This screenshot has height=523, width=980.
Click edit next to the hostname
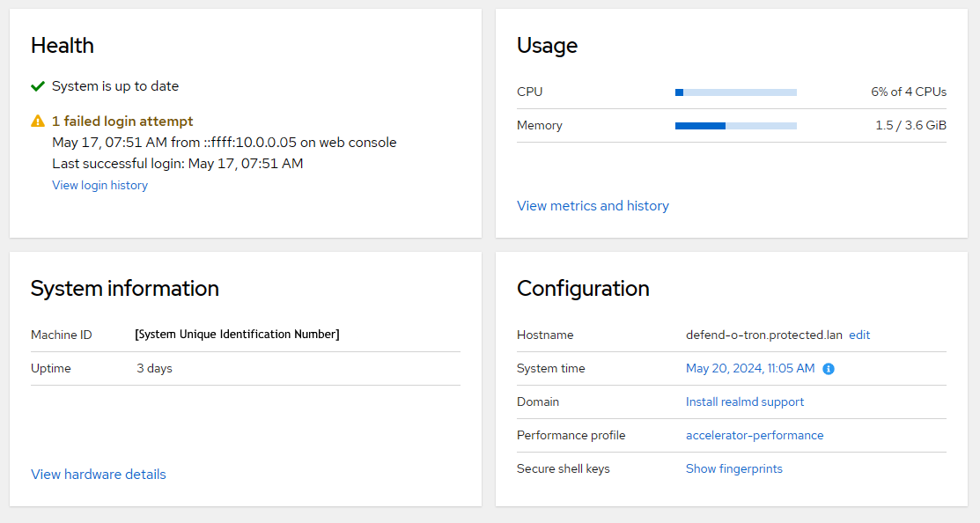click(858, 335)
